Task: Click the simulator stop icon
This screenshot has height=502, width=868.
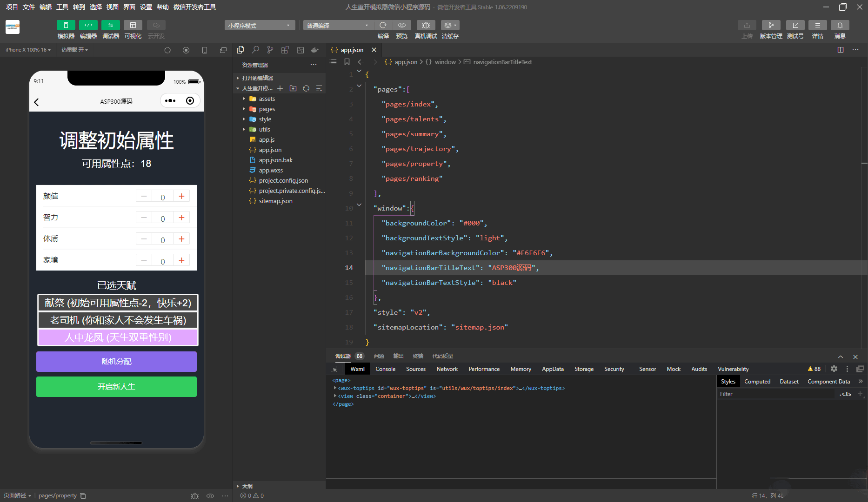Action: [x=186, y=50]
